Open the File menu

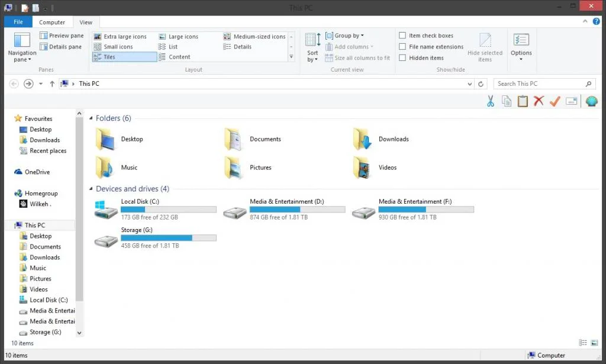pos(18,22)
